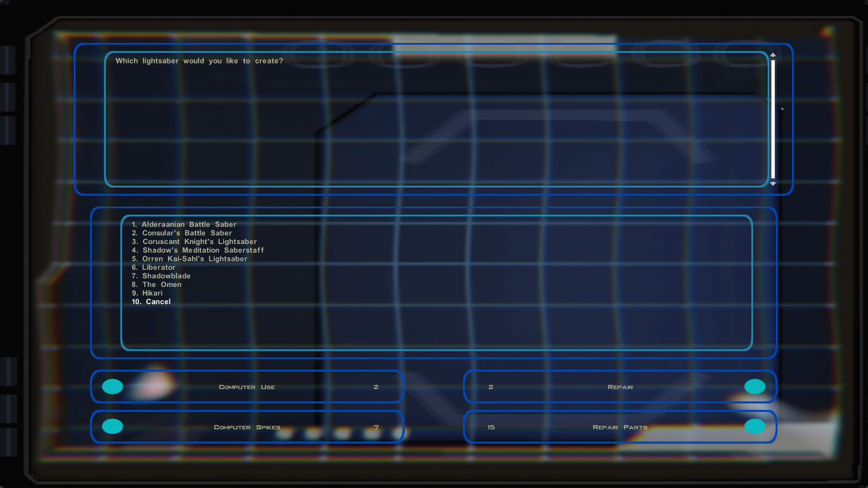Choose Orren Kai-Sahl's Lightsaber
The image size is (868, 488).
tap(189, 259)
